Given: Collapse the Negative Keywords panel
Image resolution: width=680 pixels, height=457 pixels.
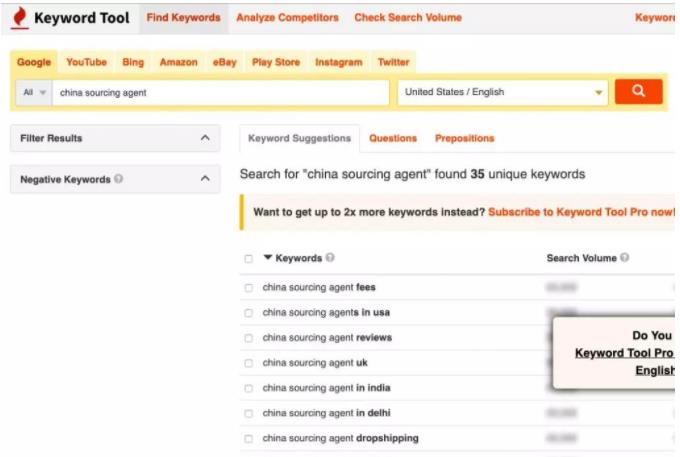Looking at the screenshot, I should (x=204, y=180).
